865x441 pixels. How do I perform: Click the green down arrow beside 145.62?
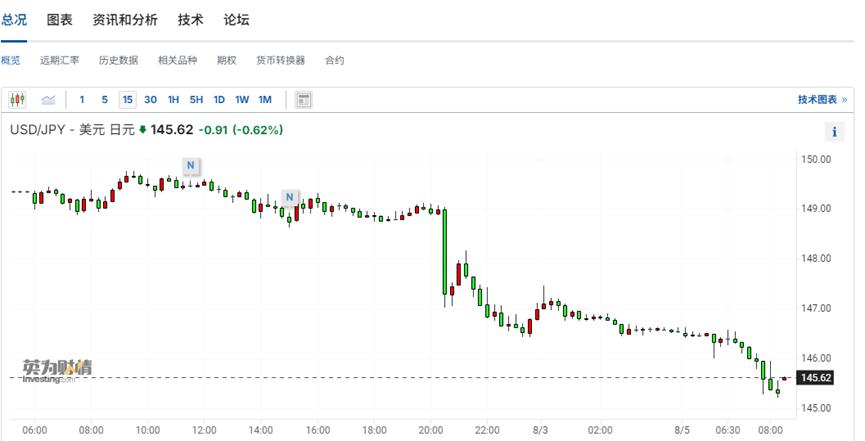point(143,130)
